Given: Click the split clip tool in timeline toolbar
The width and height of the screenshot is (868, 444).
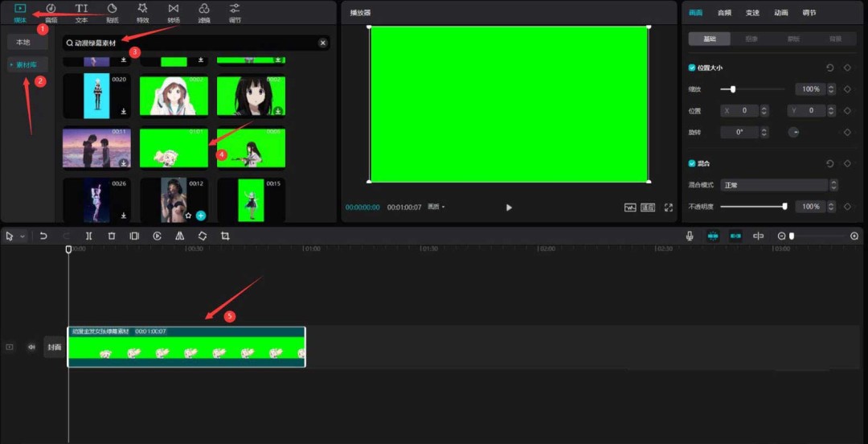Looking at the screenshot, I should [x=88, y=236].
